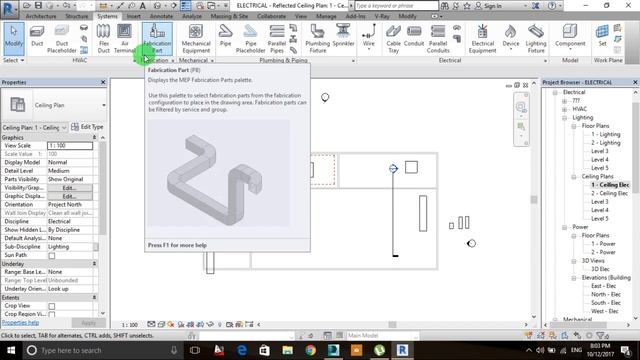Click the View Scale value field
The image size is (640, 360).
[70, 145]
